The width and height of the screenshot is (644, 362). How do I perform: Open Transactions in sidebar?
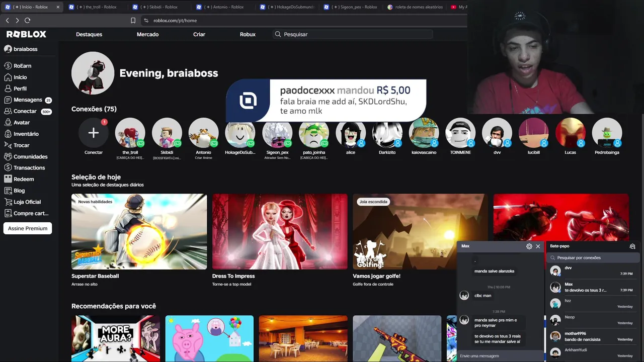point(25,168)
